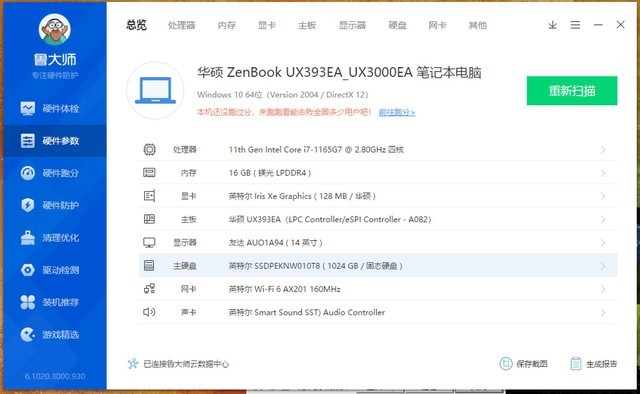640x394 pixels.
Task: Switch to the 处理器 tab
Action: [182, 25]
